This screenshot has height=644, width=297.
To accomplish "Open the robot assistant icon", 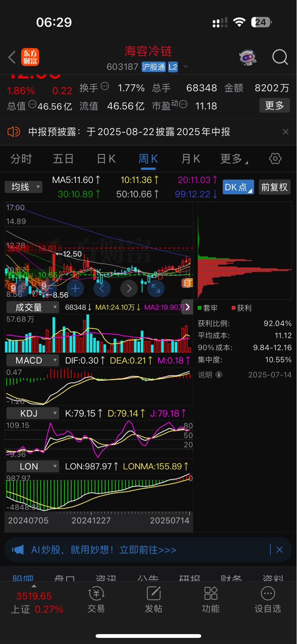I will tap(248, 57).
